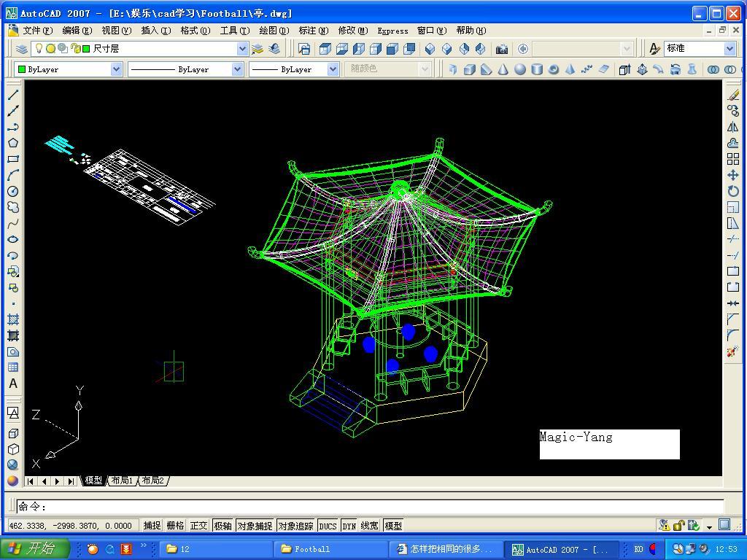Open the ByLayer linetype dropdown

click(237, 69)
